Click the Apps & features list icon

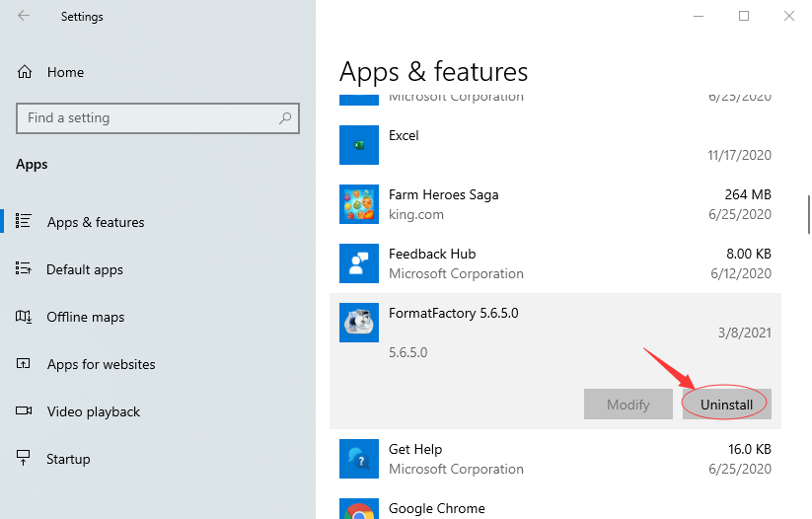pos(24,221)
